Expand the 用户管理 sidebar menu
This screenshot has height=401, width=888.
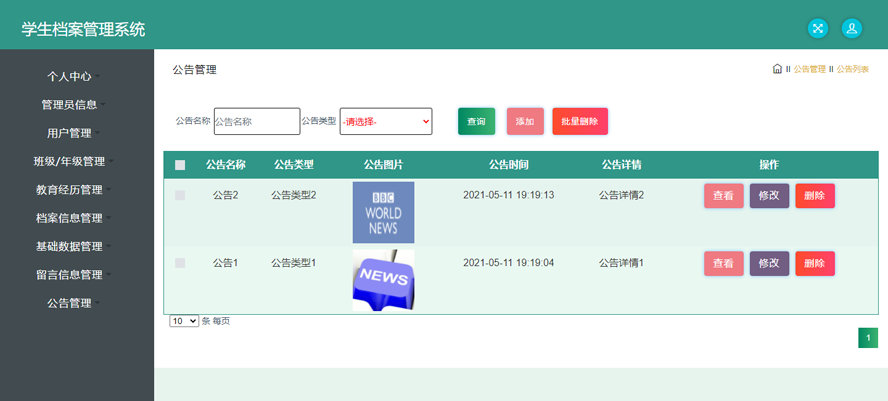74,133
